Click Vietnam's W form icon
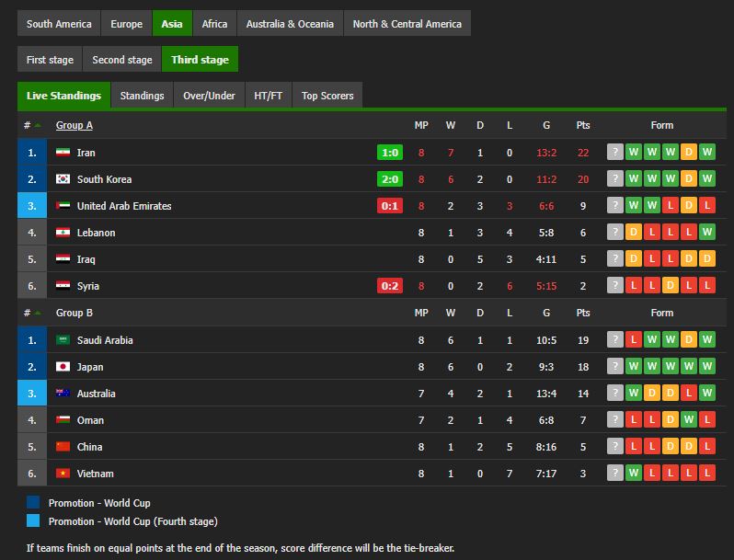Viewport: 734px width, 560px height. (634, 473)
